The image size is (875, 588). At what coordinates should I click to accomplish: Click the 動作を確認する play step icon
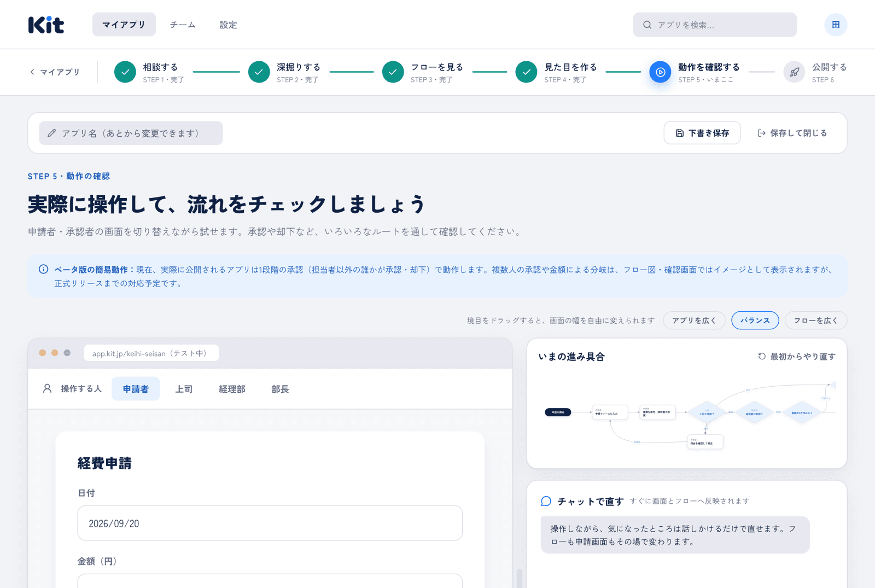coord(660,72)
